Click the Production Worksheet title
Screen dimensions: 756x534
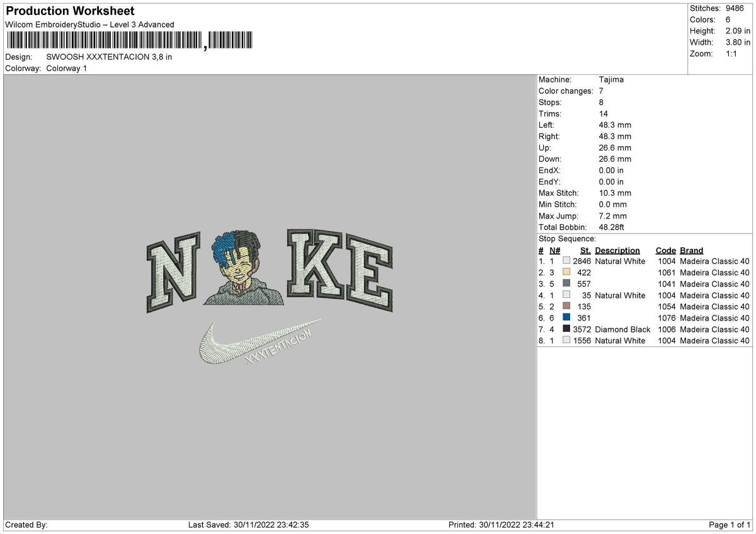(69, 11)
